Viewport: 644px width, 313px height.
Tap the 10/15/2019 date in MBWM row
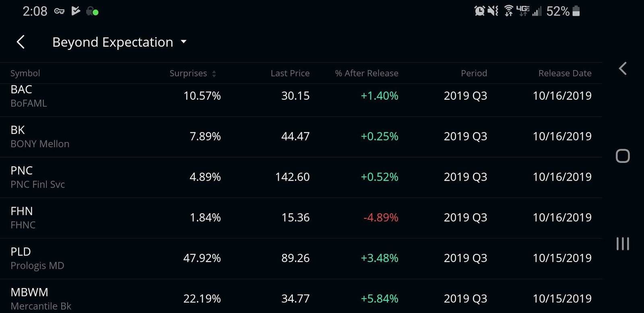pyautogui.click(x=562, y=299)
